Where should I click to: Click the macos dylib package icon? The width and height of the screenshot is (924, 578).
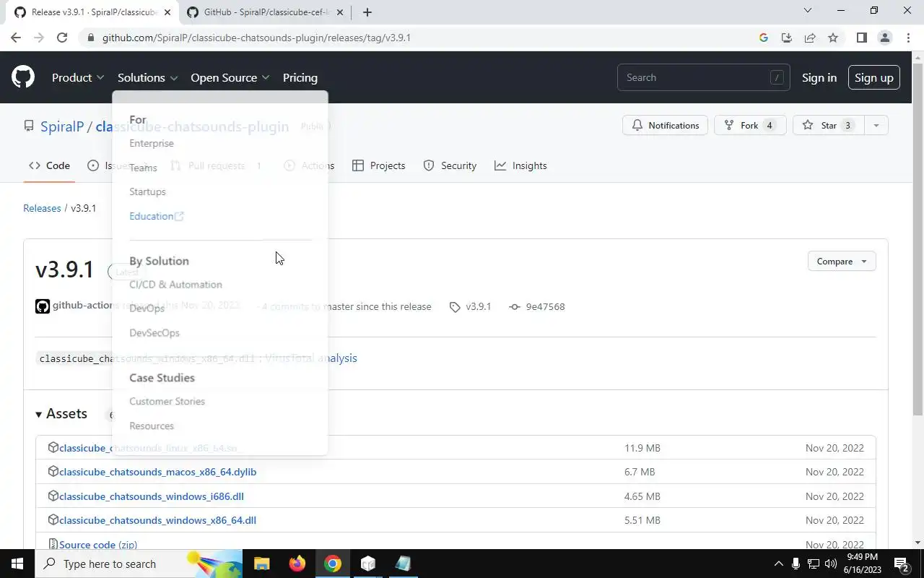click(53, 471)
